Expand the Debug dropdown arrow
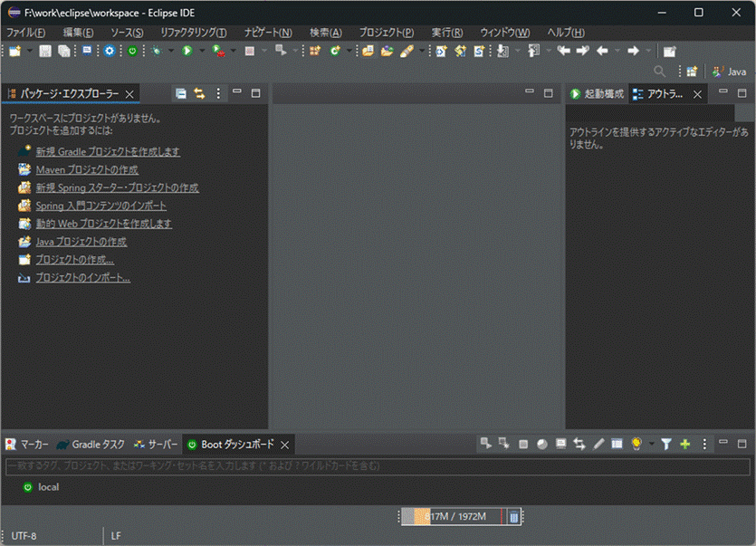 [171, 51]
